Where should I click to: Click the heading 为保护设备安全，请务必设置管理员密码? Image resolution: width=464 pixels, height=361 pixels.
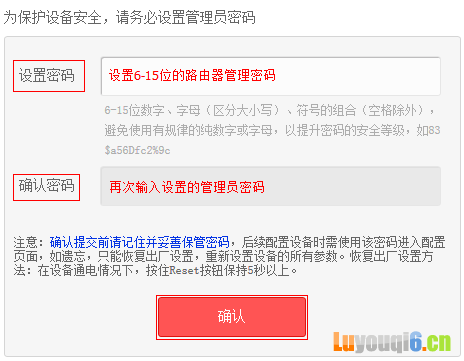[129, 17]
